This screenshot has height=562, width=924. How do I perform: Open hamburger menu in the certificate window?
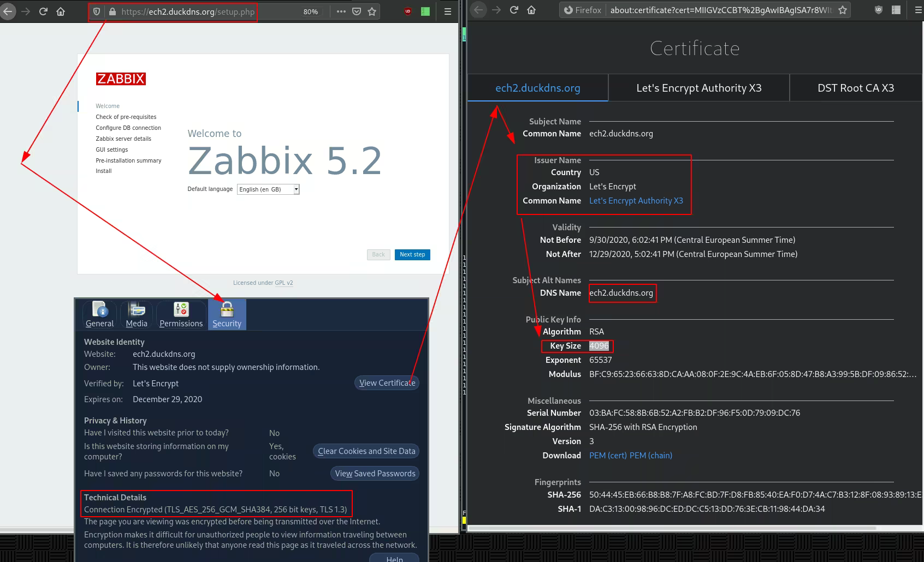tap(918, 10)
